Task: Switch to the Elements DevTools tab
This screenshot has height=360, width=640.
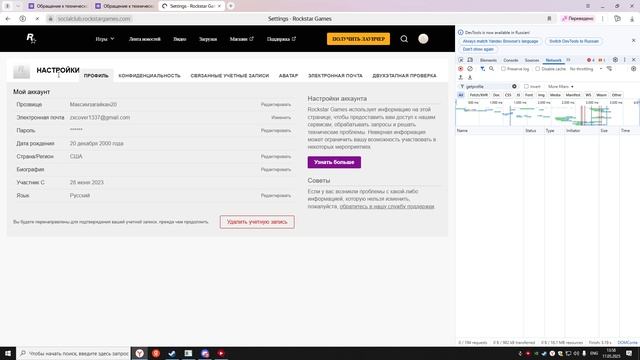Action: coord(488,60)
